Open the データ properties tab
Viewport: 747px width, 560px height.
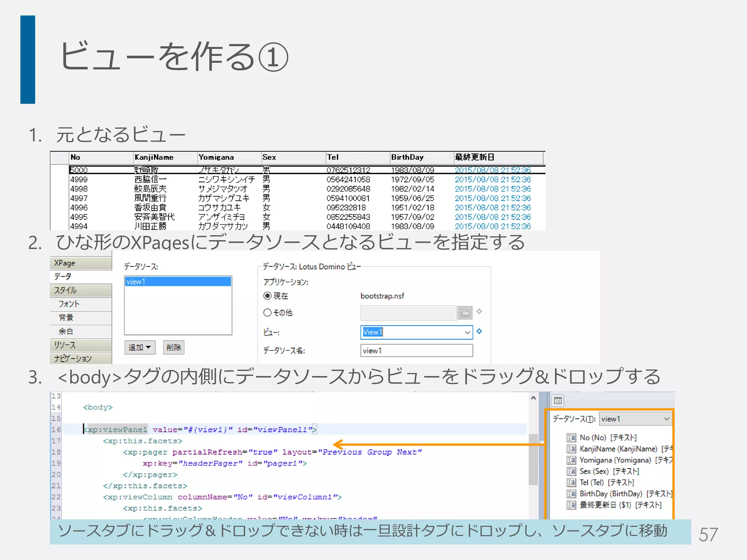coord(81,277)
